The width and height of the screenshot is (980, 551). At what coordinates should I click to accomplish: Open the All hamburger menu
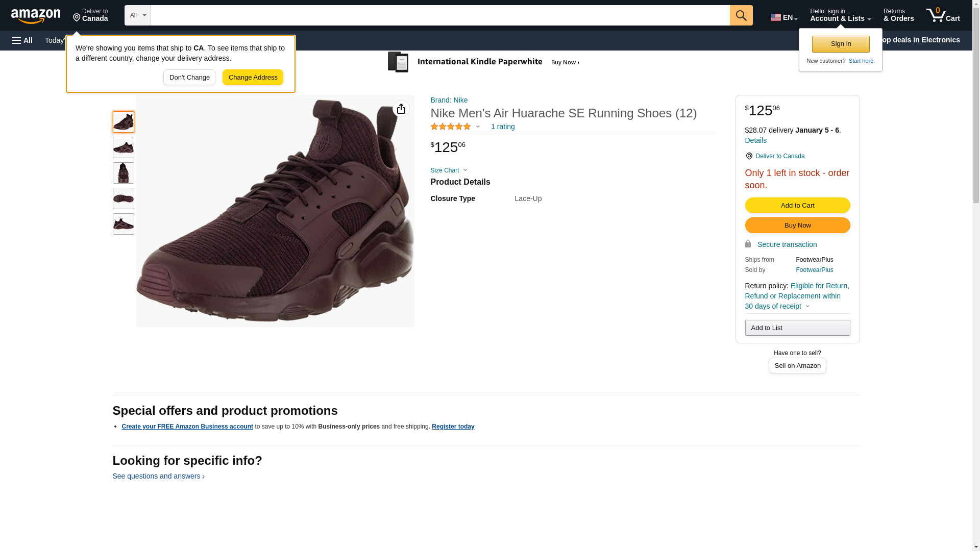(22, 40)
